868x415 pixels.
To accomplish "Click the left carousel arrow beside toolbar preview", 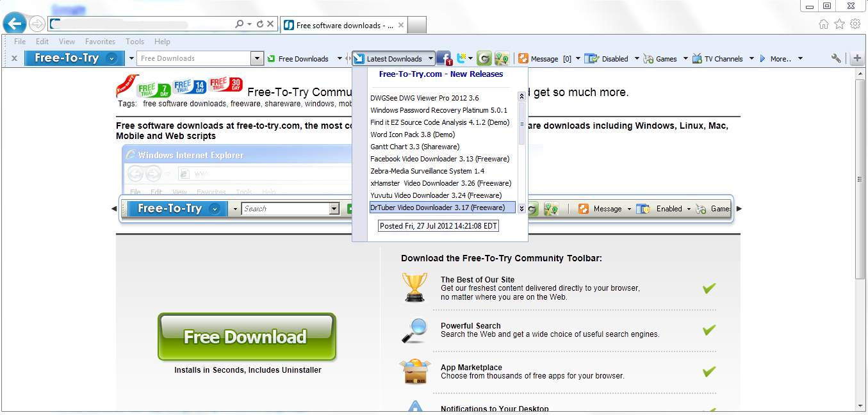I will [114, 209].
